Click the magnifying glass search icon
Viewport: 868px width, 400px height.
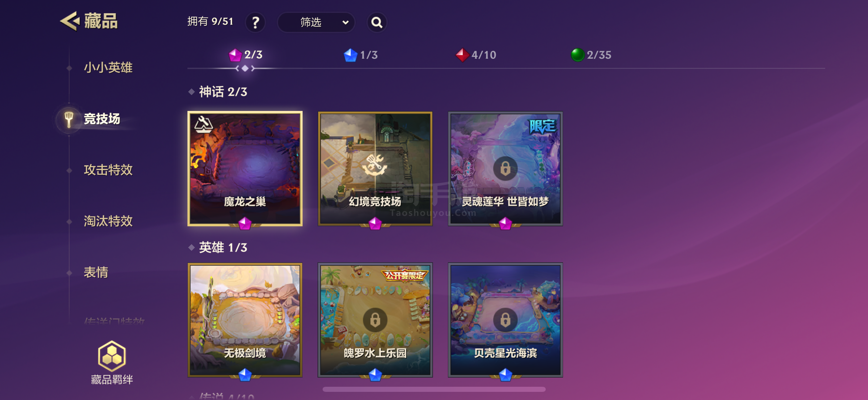[x=377, y=22]
